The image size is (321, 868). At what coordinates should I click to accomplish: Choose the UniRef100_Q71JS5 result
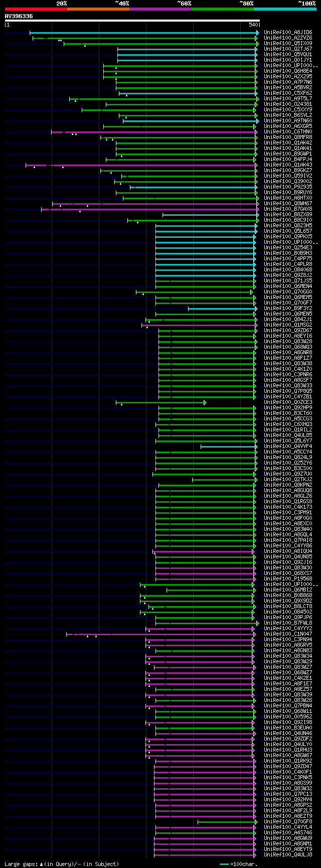coord(288,281)
